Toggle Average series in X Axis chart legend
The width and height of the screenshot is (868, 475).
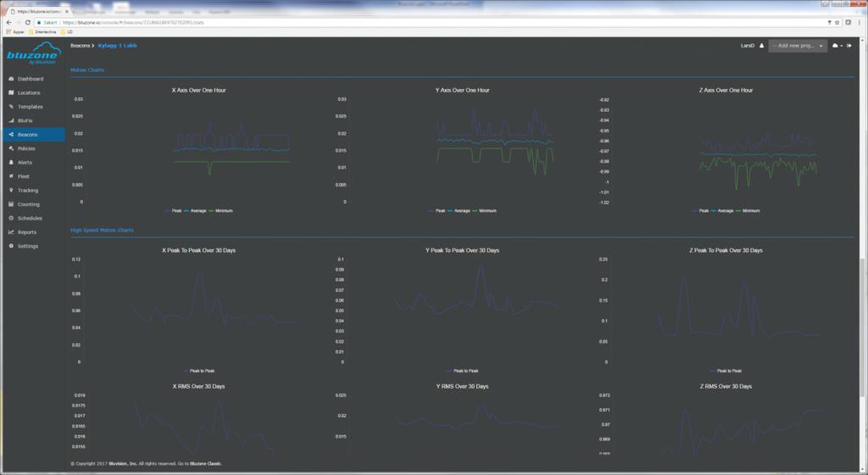(195, 210)
